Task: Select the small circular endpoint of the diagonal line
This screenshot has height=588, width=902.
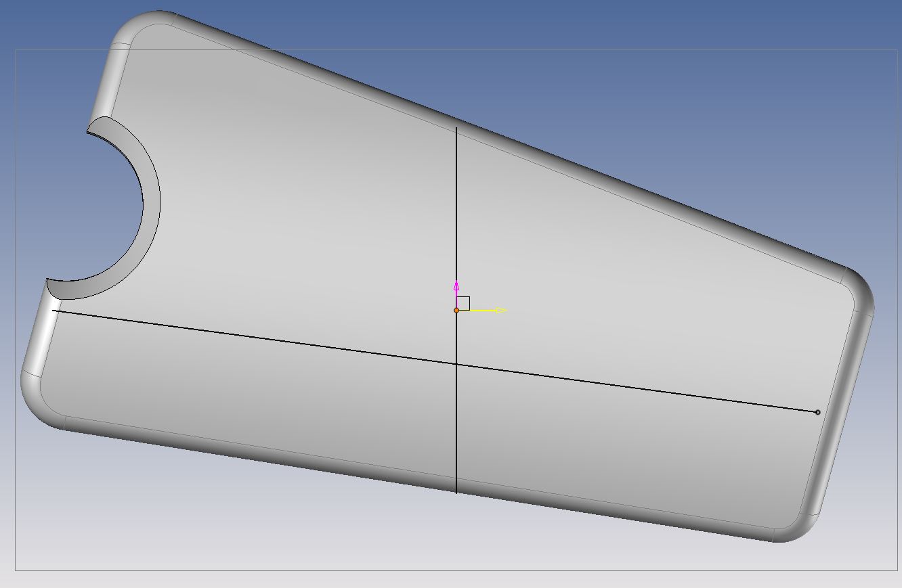Action: click(817, 412)
